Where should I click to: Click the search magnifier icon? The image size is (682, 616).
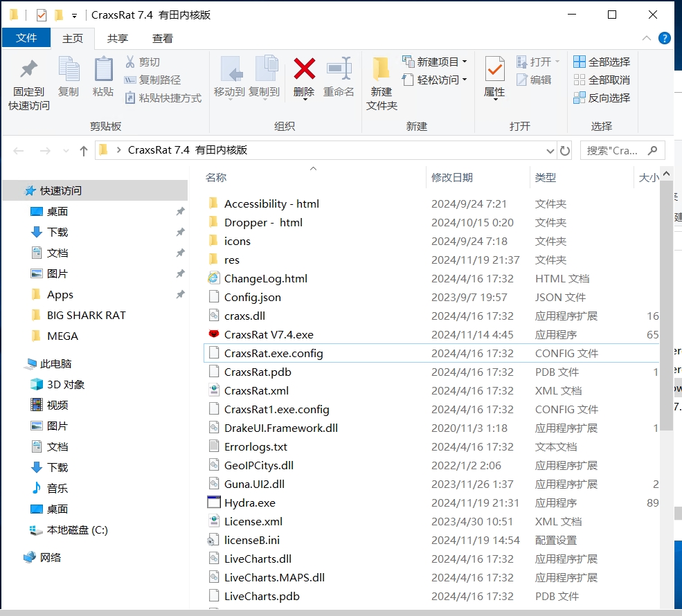[652, 150]
